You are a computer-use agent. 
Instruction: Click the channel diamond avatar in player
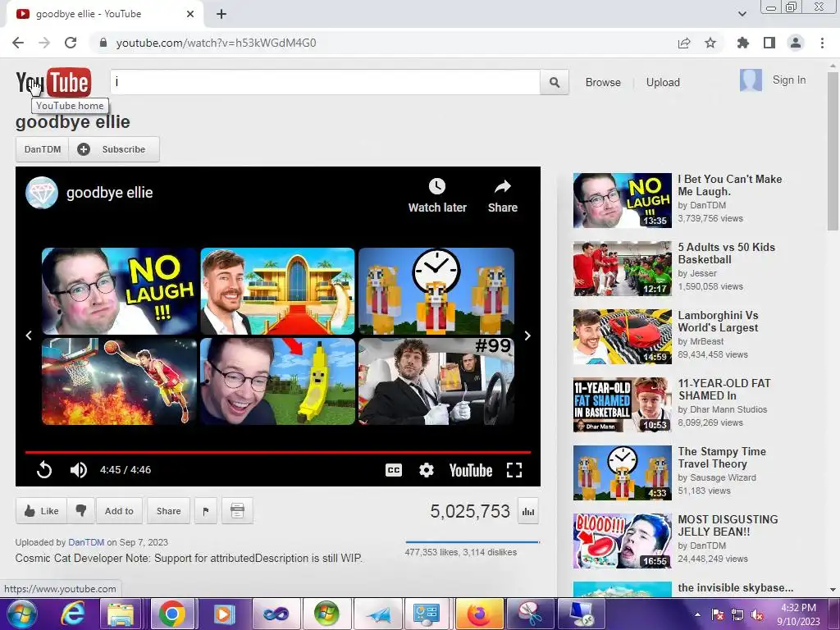[42, 192]
